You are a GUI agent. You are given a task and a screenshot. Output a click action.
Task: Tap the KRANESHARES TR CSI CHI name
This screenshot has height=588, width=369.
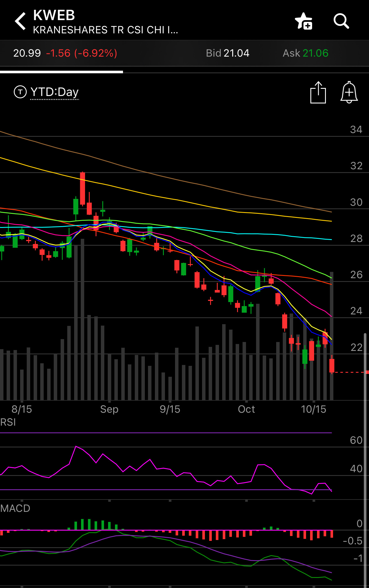pyautogui.click(x=105, y=30)
